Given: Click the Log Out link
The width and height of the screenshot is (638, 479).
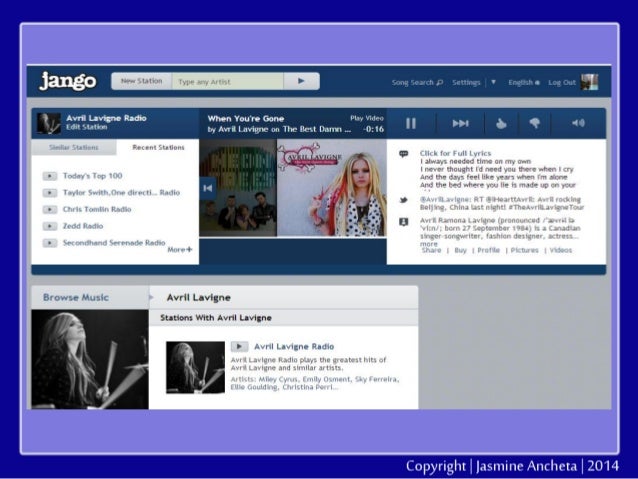Looking at the screenshot, I should click(x=562, y=82).
